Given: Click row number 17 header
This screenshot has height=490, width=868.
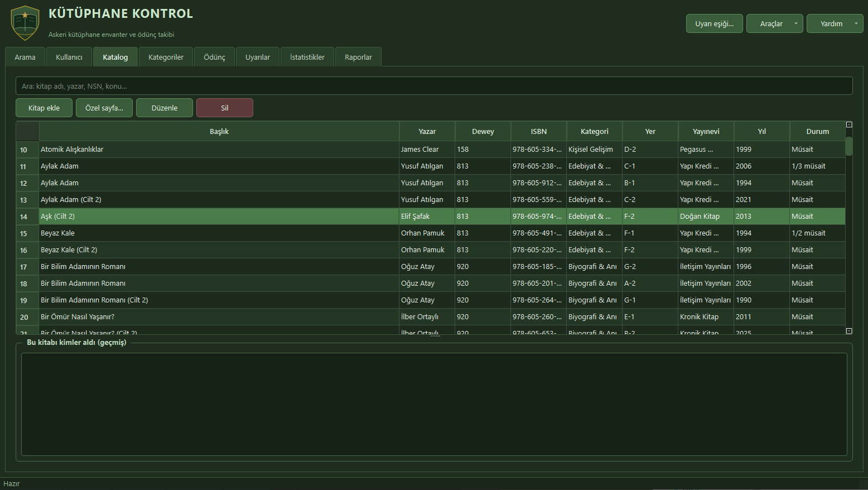Looking at the screenshot, I should click(x=27, y=267).
